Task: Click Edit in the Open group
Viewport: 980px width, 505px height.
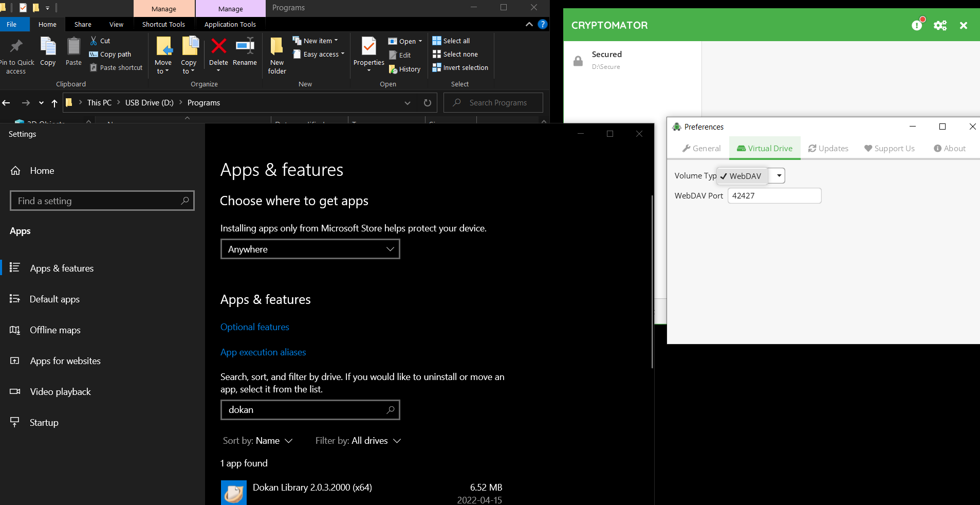Action: tap(400, 55)
